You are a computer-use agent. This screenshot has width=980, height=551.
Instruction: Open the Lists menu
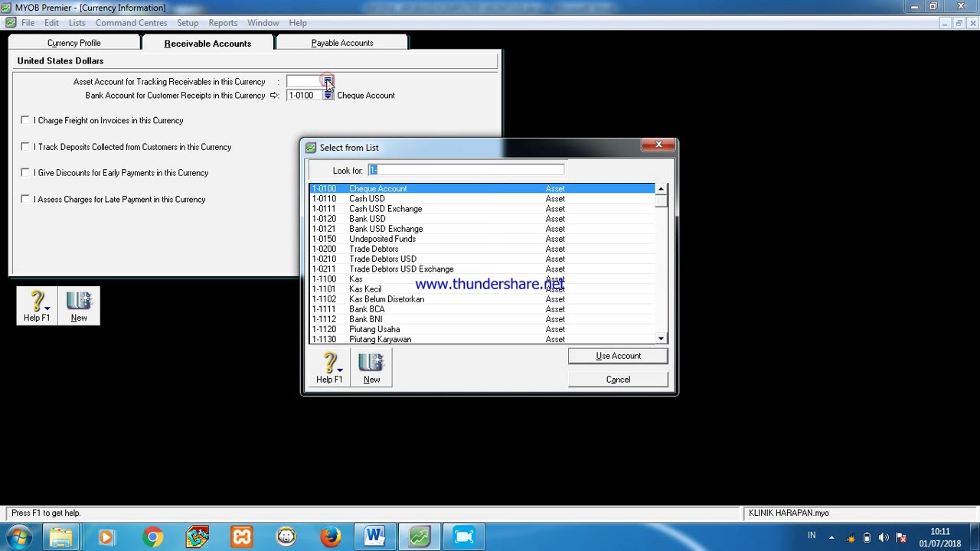tap(77, 23)
